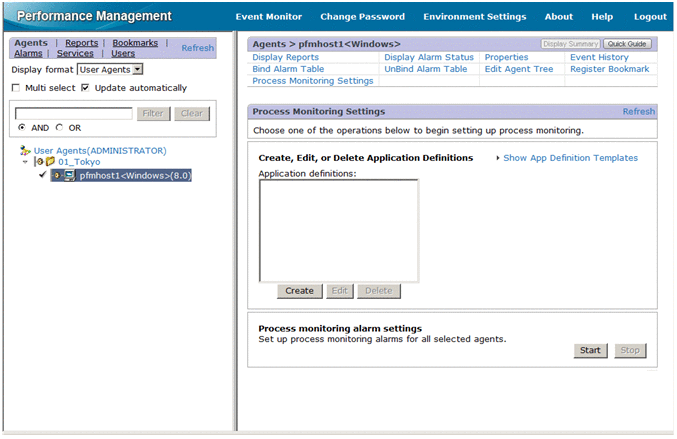Click the User Agents root tree icon
Screen dimensions: 677x439
[x=25, y=150]
